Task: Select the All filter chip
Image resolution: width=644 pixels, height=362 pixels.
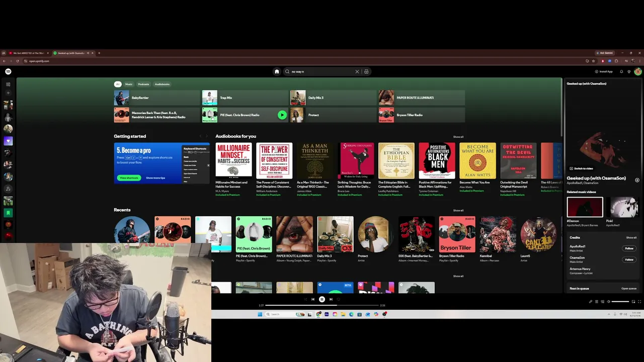Action: coord(118,84)
